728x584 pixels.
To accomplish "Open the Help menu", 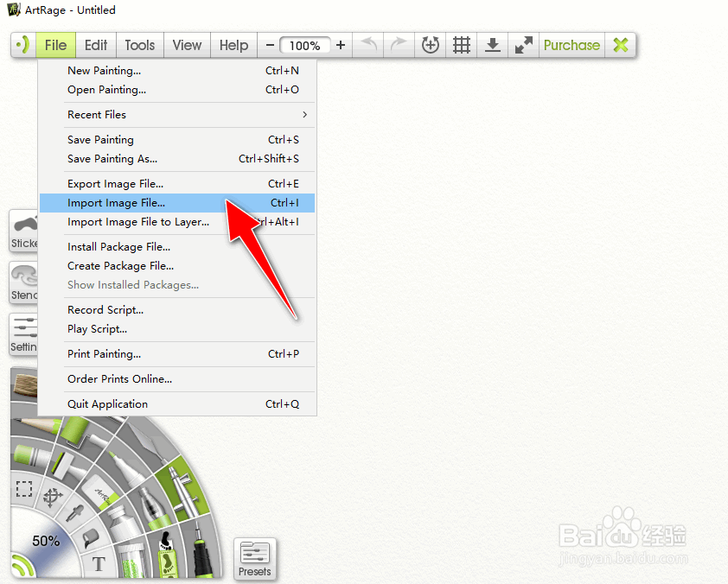I will click(233, 45).
